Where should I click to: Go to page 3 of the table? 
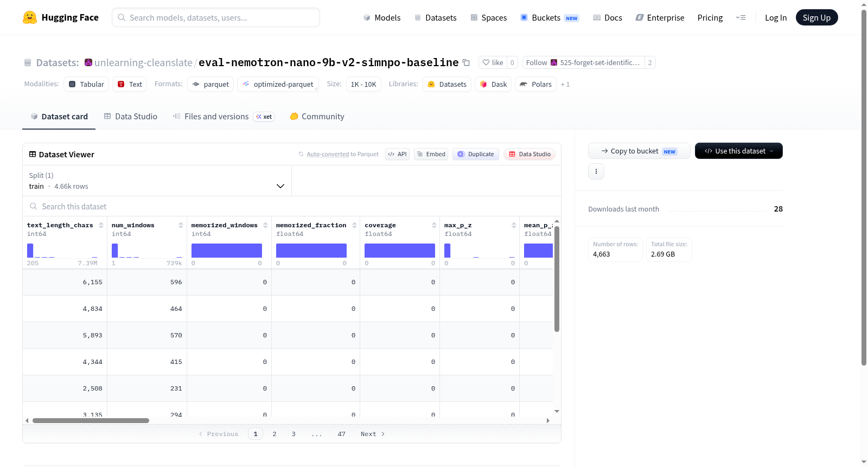tap(293, 434)
